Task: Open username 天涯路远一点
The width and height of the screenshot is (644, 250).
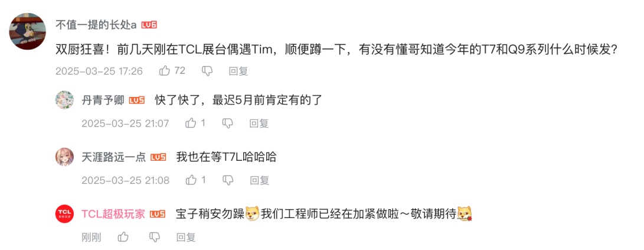Action: click(114, 157)
